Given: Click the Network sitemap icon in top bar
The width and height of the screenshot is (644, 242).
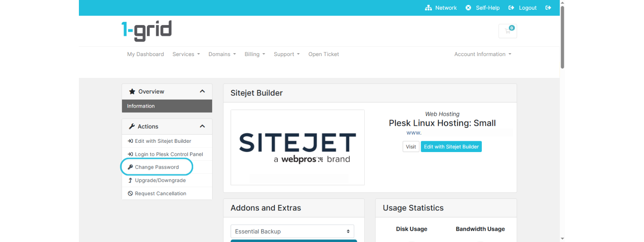Looking at the screenshot, I should (x=428, y=8).
